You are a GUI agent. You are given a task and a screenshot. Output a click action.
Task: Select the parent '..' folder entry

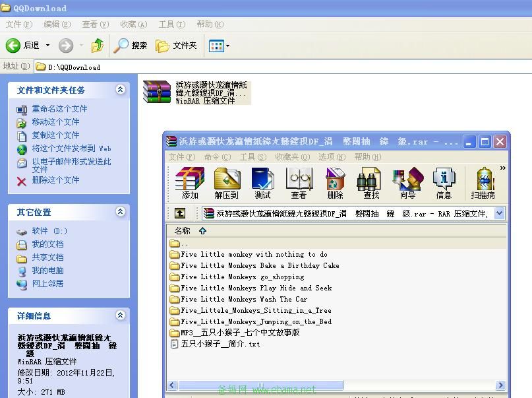click(x=179, y=244)
